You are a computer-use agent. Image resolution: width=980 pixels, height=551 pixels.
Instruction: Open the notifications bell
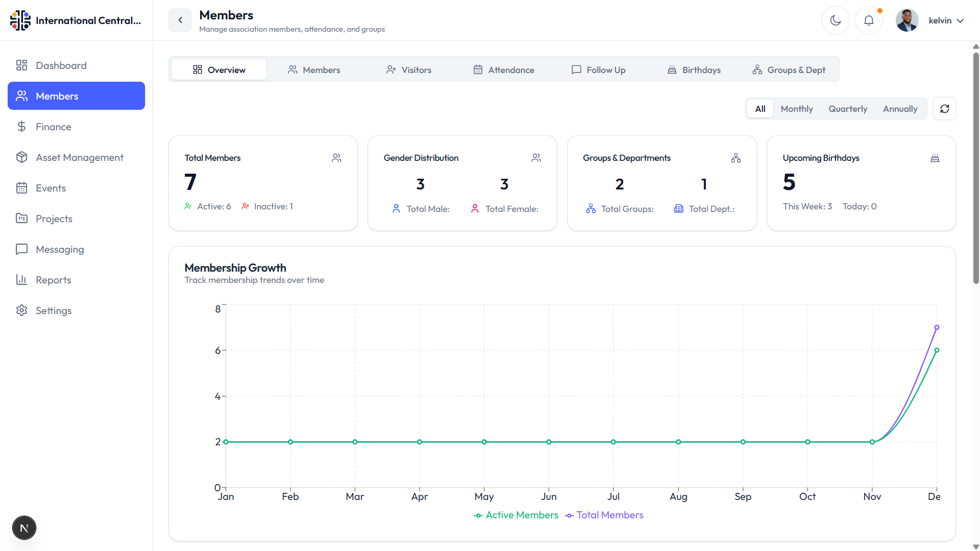click(869, 20)
